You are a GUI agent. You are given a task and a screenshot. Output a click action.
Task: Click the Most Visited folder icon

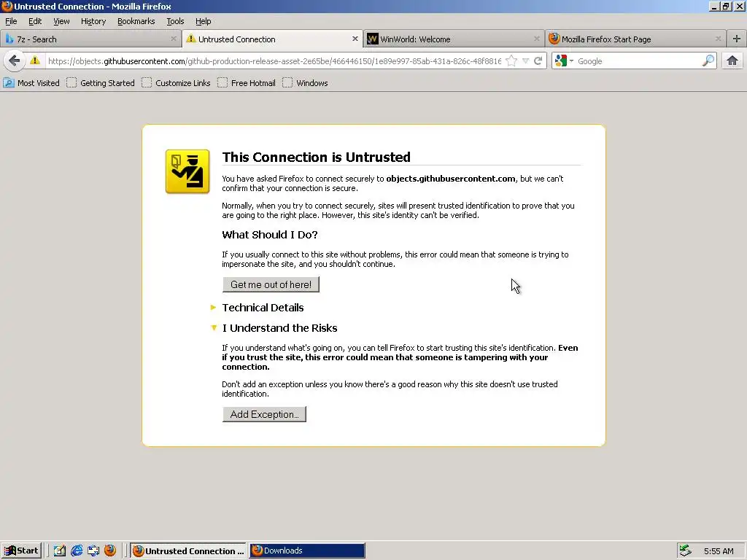pos(9,83)
